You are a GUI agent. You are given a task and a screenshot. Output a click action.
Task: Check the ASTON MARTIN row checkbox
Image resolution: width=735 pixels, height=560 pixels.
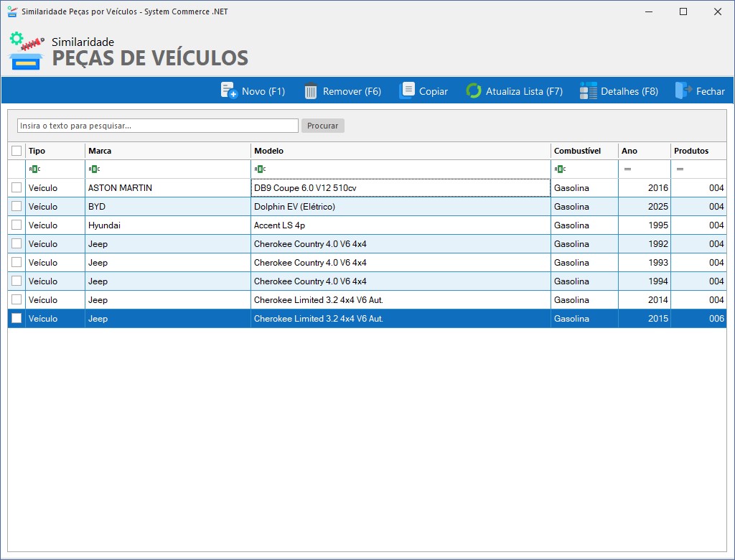point(17,188)
